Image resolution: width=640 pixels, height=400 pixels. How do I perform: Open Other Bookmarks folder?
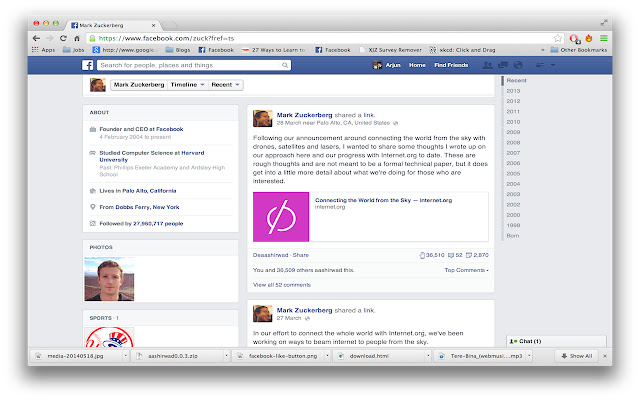tap(579, 50)
